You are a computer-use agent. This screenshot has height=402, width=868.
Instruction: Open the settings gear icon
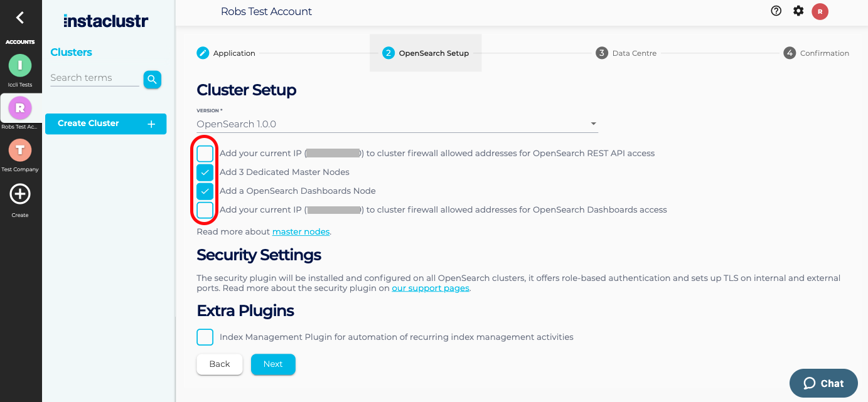(798, 11)
